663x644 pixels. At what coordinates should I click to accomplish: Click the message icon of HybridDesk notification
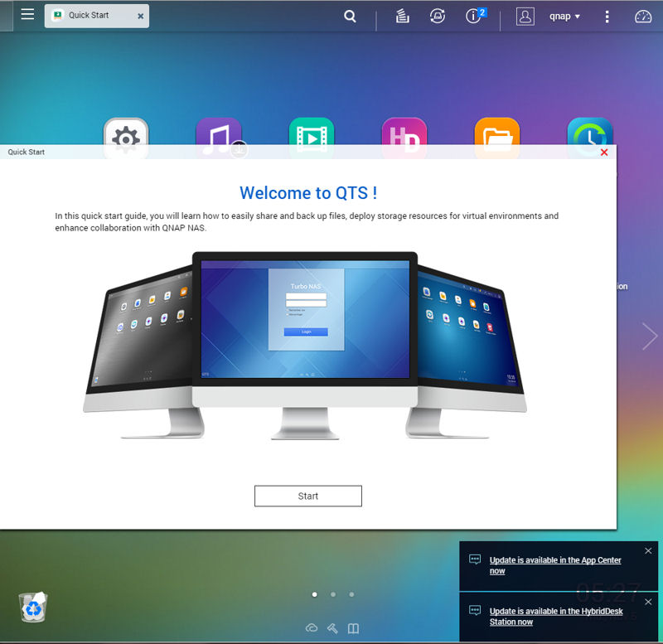pyautogui.click(x=475, y=611)
